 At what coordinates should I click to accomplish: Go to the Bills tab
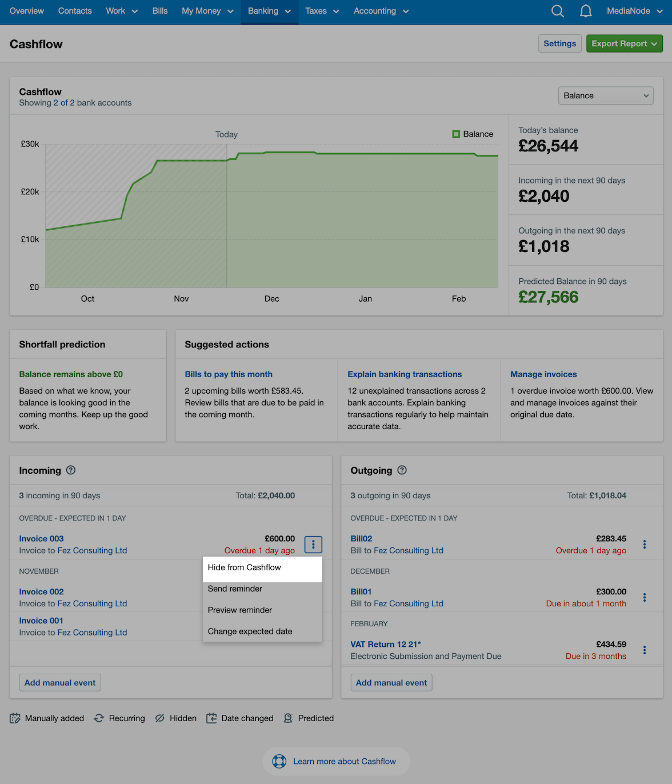click(x=160, y=11)
